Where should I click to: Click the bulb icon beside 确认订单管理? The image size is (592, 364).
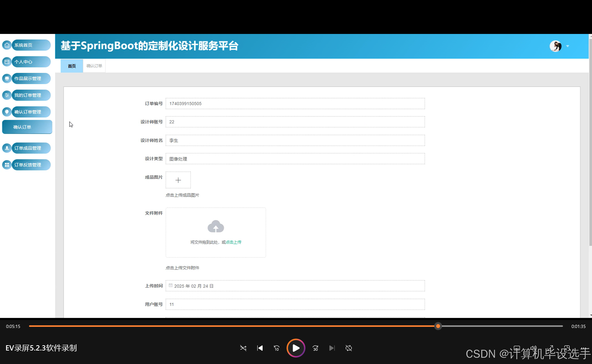pos(7,112)
